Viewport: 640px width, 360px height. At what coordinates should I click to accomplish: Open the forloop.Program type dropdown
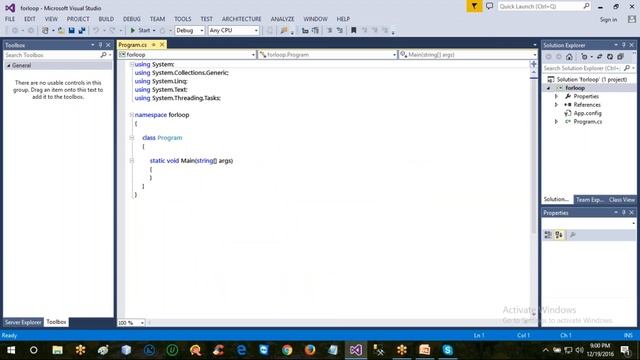pyautogui.click(x=328, y=55)
